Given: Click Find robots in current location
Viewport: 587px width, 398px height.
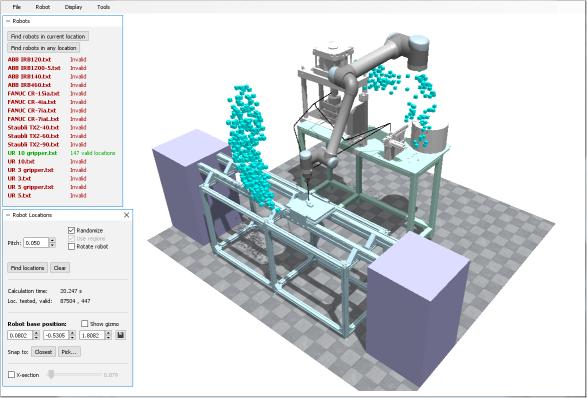Looking at the screenshot, I should point(48,36).
